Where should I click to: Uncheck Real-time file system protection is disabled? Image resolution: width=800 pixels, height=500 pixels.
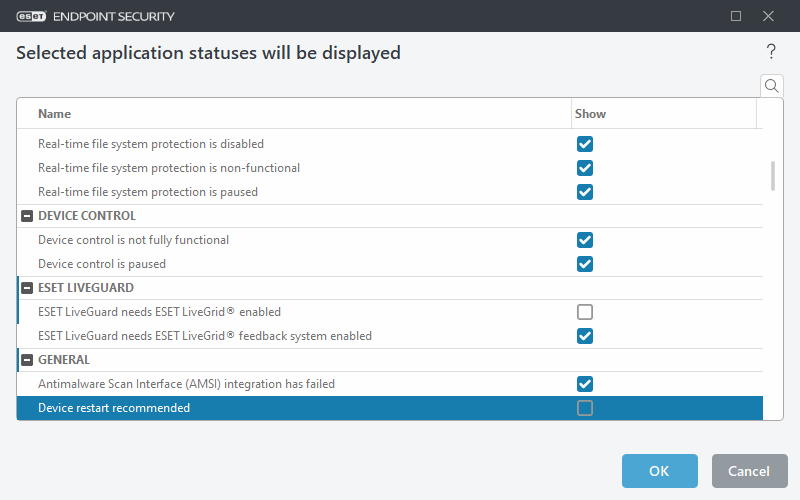click(585, 144)
